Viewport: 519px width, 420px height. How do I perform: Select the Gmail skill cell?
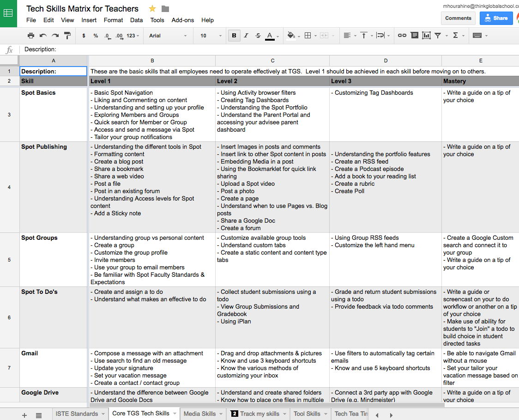[x=53, y=368]
